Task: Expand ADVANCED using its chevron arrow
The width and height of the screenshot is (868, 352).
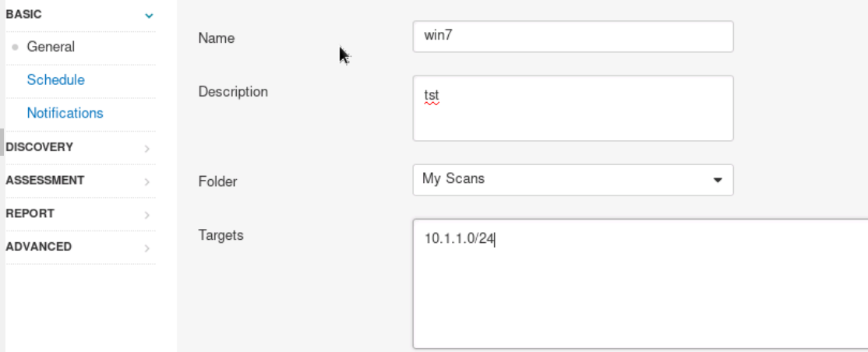Action: pos(147,248)
